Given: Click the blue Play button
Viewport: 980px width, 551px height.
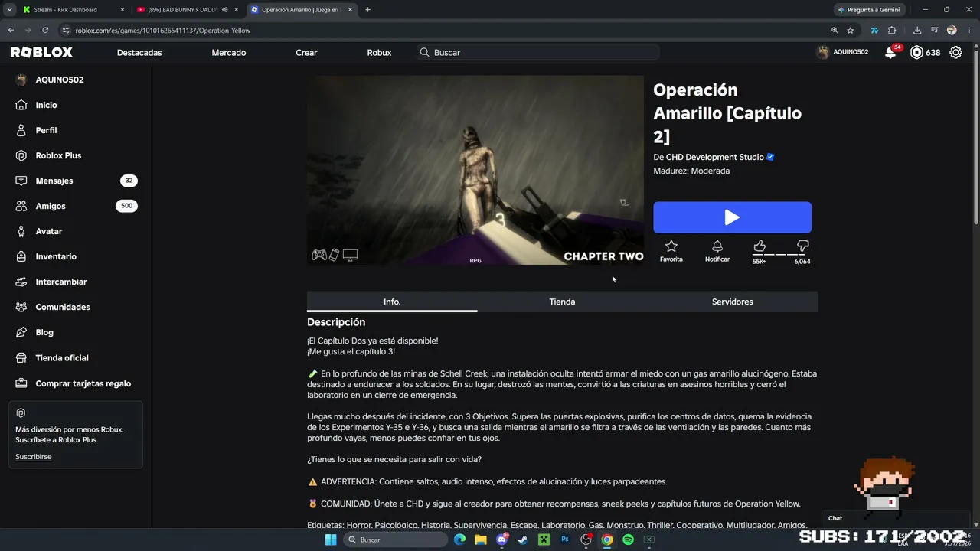Looking at the screenshot, I should (x=732, y=217).
